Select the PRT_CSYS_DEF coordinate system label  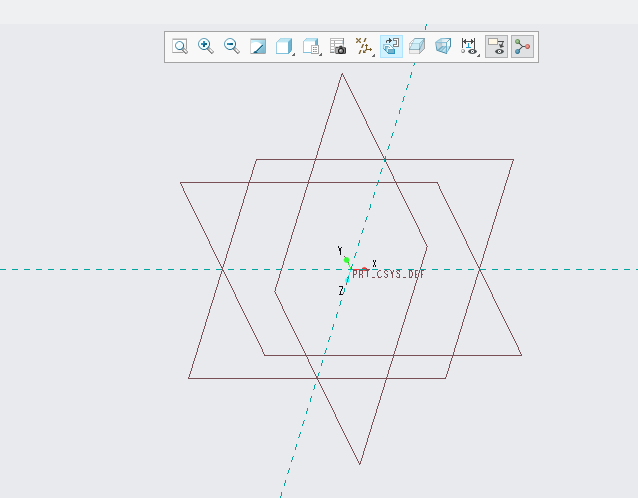coord(389,274)
